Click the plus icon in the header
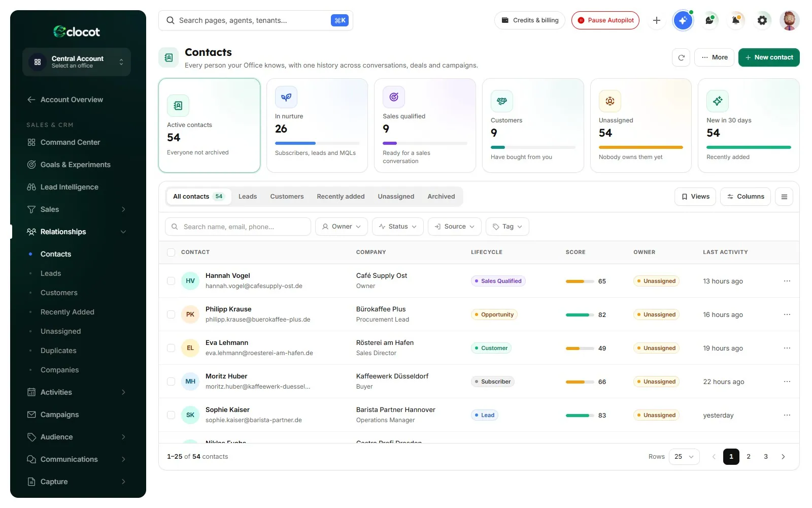 [x=657, y=20]
